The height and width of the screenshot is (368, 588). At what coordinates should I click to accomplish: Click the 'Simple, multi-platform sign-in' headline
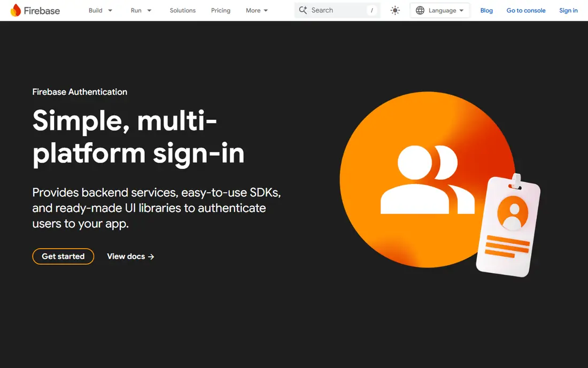[138, 137]
